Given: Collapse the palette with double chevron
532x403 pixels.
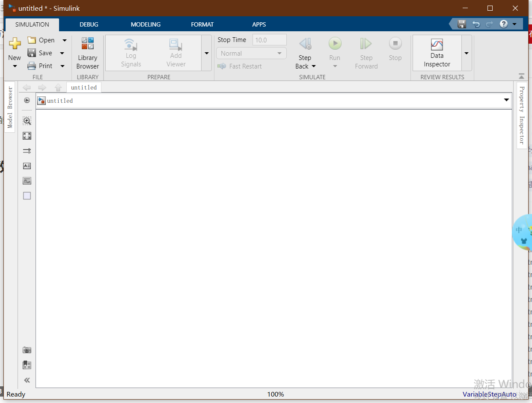Looking at the screenshot, I should point(27,380).
